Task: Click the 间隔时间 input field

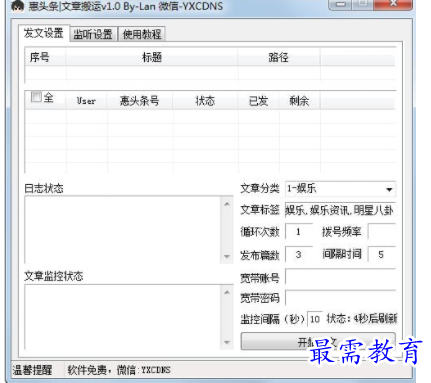Action: point(382,255)
